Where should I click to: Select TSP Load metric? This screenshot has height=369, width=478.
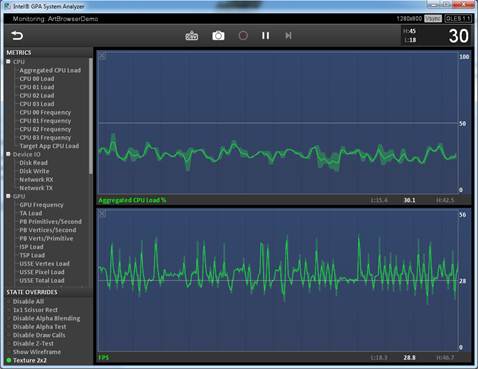coord(32,255)
